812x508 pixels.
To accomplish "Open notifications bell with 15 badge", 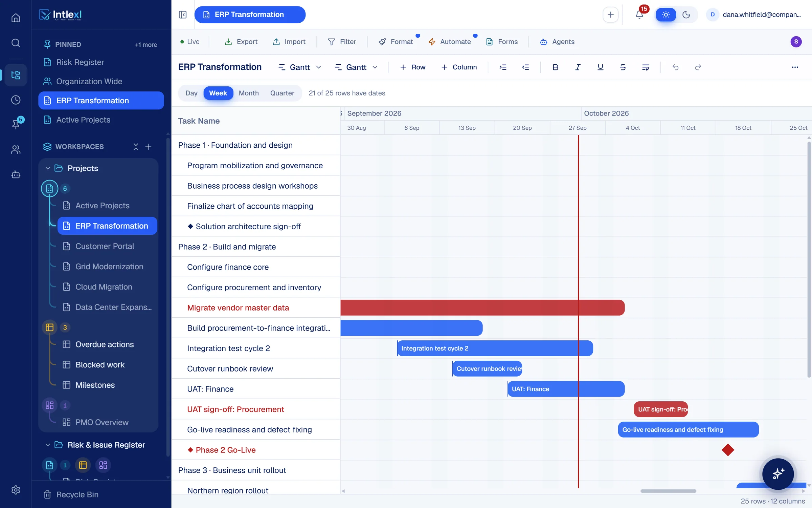I will pos(639,15).
